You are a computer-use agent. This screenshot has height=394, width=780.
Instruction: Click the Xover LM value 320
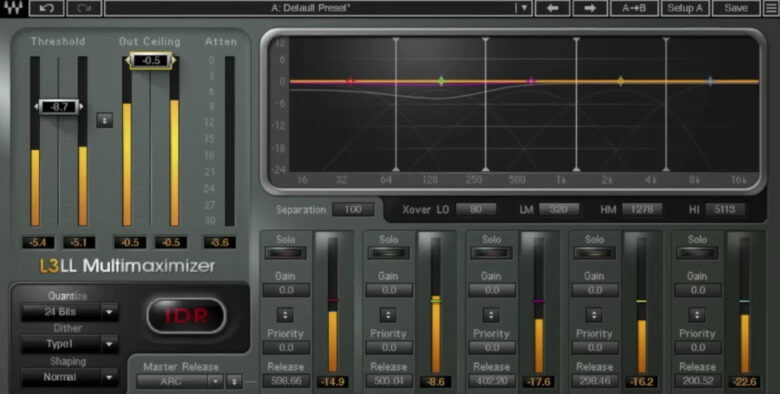[559, 209]
